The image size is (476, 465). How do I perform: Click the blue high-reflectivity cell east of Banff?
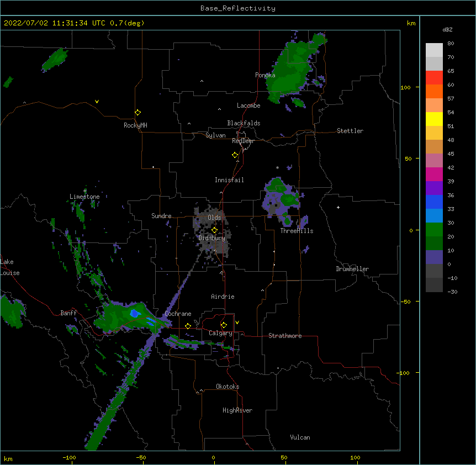coord(135,313)
